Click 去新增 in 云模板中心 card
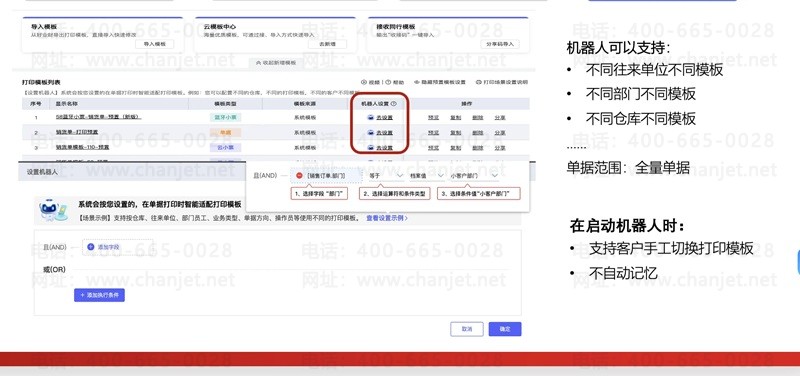Image resolution: width=800 pixels, height=376 pixels. click(327, 44)
